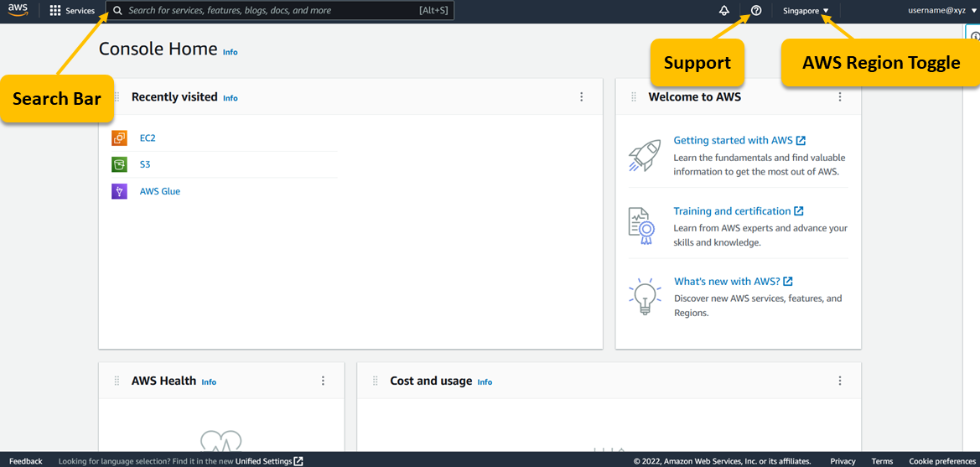This screenshot has height=467, width=980.
Task: Open the EC2 link
Action: [148, 138]
